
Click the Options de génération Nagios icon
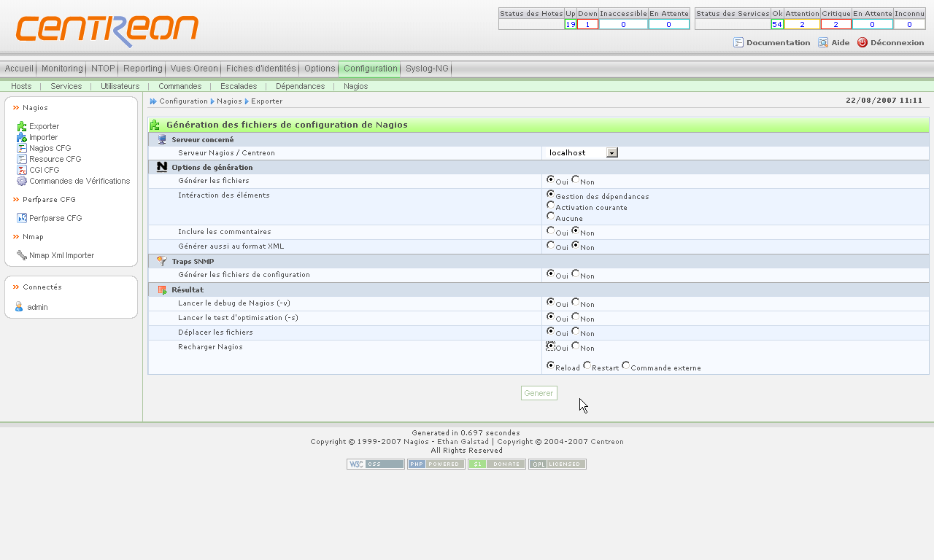162,167
